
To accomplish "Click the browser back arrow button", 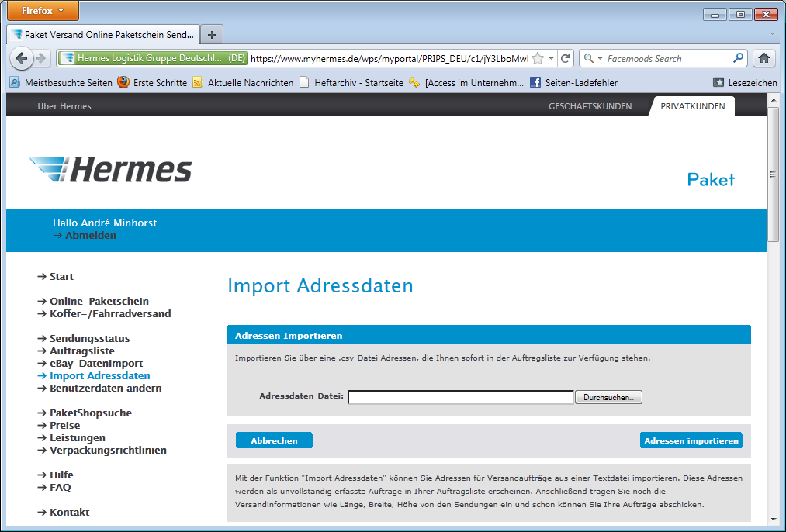I will (x=22, y=58).
